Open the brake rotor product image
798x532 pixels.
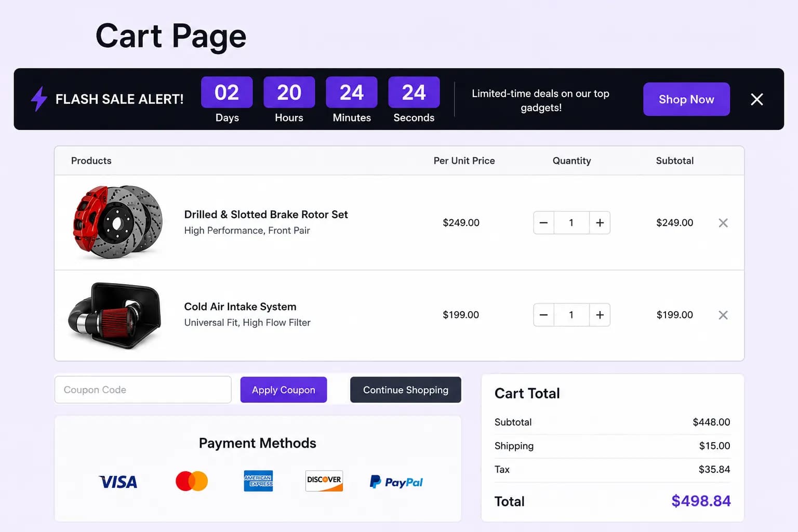coord(118,222)
